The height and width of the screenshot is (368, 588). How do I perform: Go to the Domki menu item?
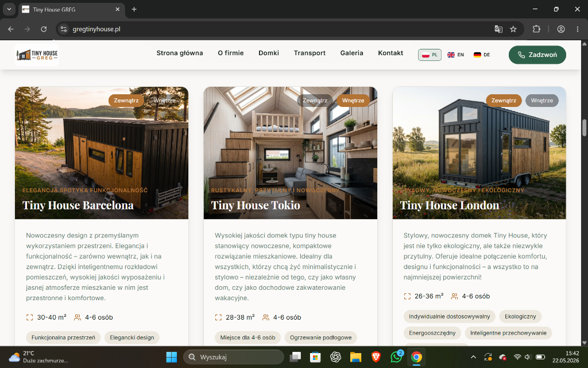[x=269, y=53]
